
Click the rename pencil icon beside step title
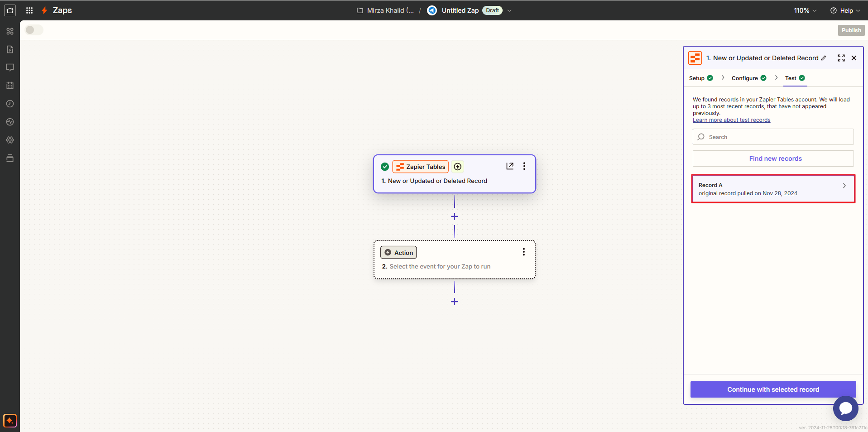[824, 58]
